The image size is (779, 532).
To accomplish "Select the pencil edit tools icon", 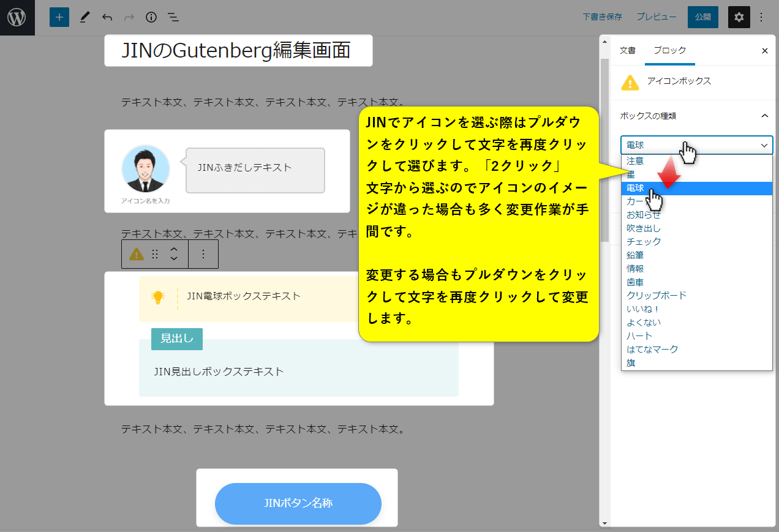I will click(85, 17).
